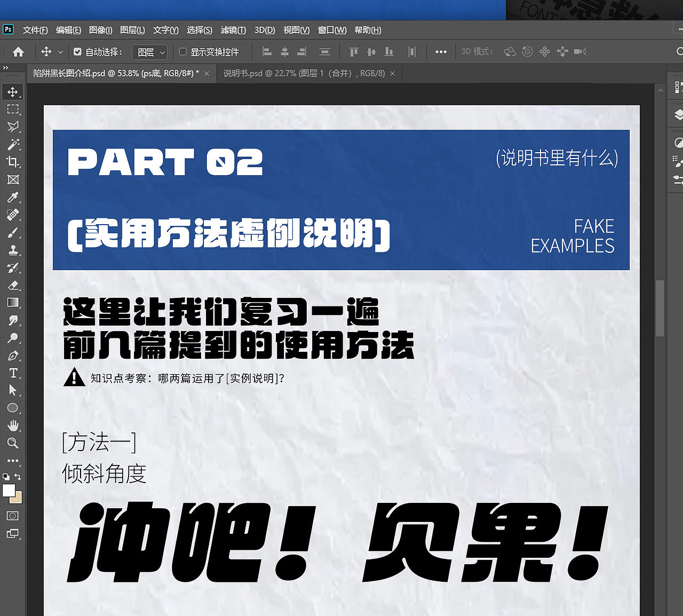Select the Zoom tool in toolbox

click(13, 443)
